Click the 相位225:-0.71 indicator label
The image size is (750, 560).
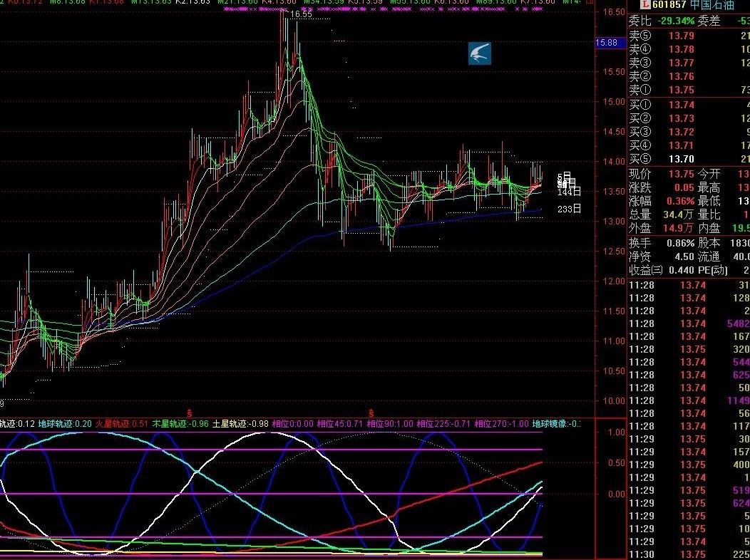(443, 424)
